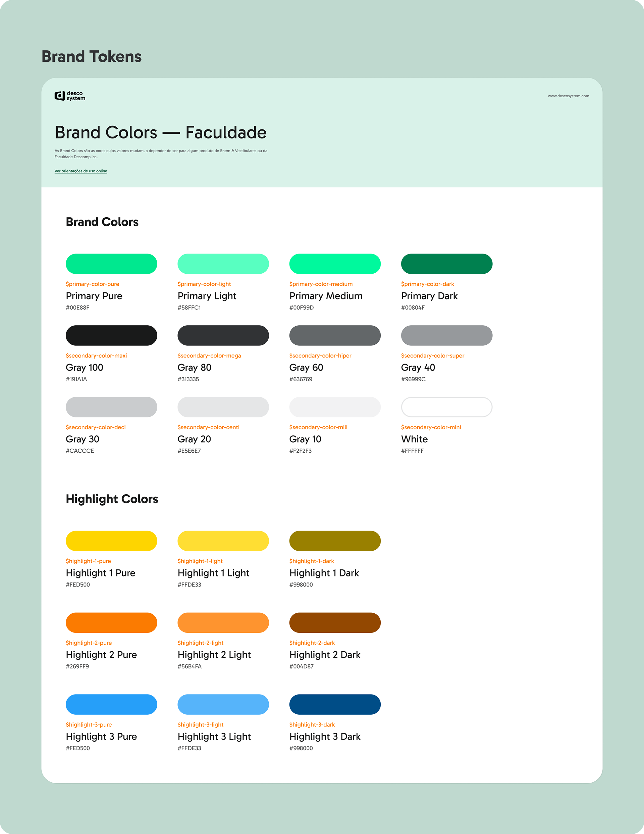Image resolution: width=644 pixels, height=834 pixels.
Task: Choose the Primary Dark green swatch
Action: (446, 264)
